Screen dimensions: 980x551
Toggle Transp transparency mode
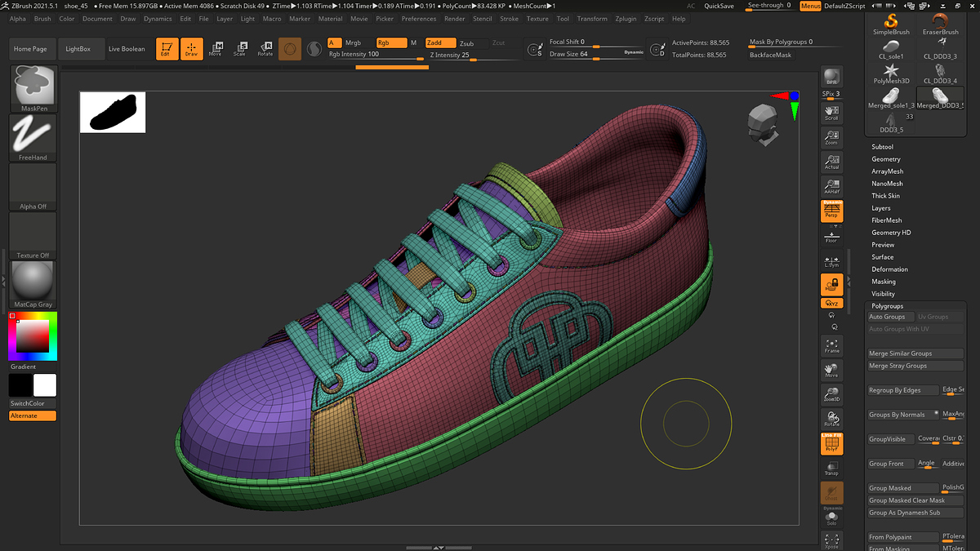tap(832, 469)
